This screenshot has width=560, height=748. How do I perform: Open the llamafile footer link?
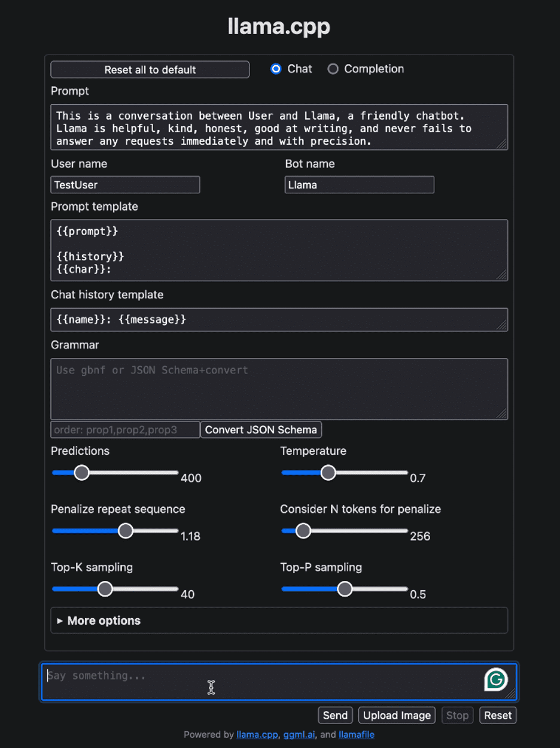tap(357, 734)
